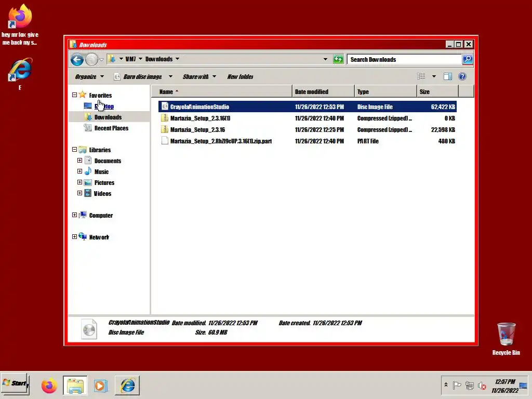Viewport: 532px width, 399px height.
Task: Expand the Network node
Action: [x=74, y=237]
